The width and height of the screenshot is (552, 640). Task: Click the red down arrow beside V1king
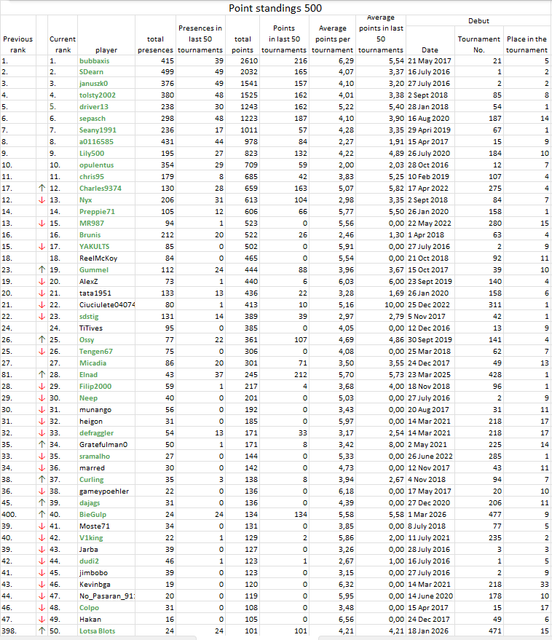pyautogui.click(x=42, y=538)
